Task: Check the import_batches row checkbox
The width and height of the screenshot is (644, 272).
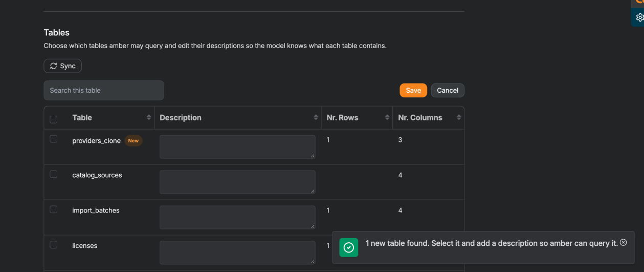Action: [54, 210]
